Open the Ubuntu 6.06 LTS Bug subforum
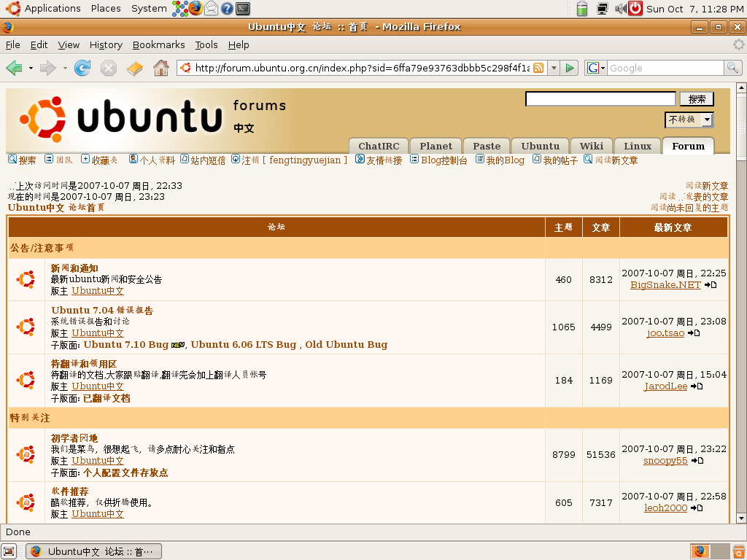The width and height of the screenshot is (747, 560). [244, 344]
